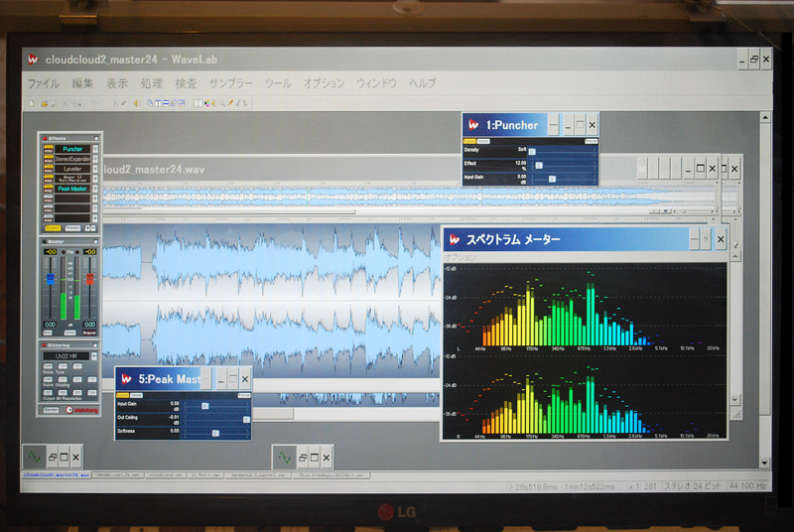
Task: Open the サンプラー menu
Action: (x=231, y=83)
